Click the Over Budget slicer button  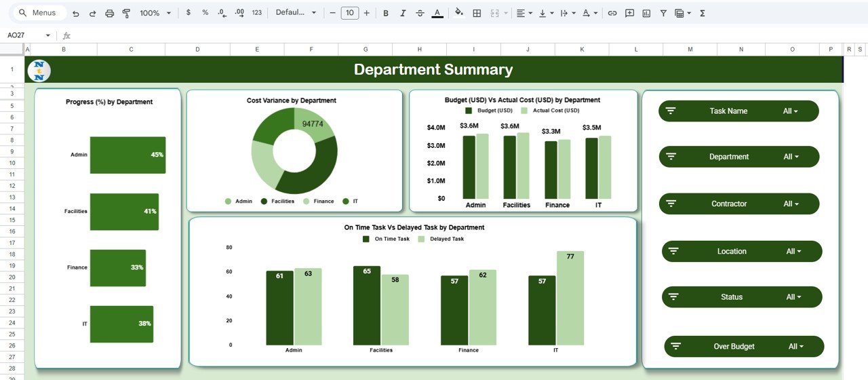click(734, 347)
